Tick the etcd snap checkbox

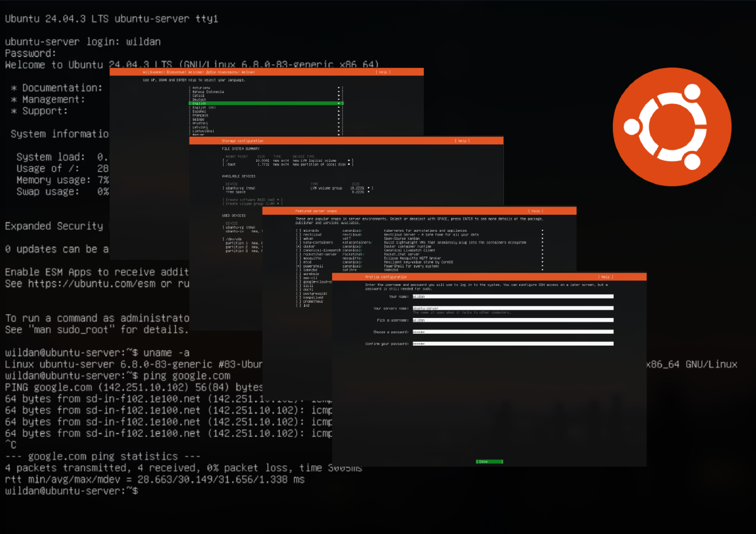(x=298, y=262)
